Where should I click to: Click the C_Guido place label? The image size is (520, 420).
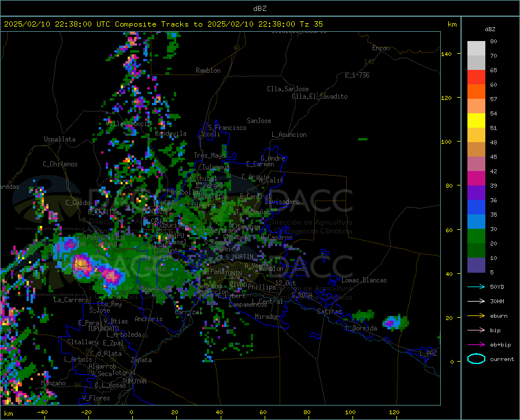pyautogui.click(x=77, y=203)
